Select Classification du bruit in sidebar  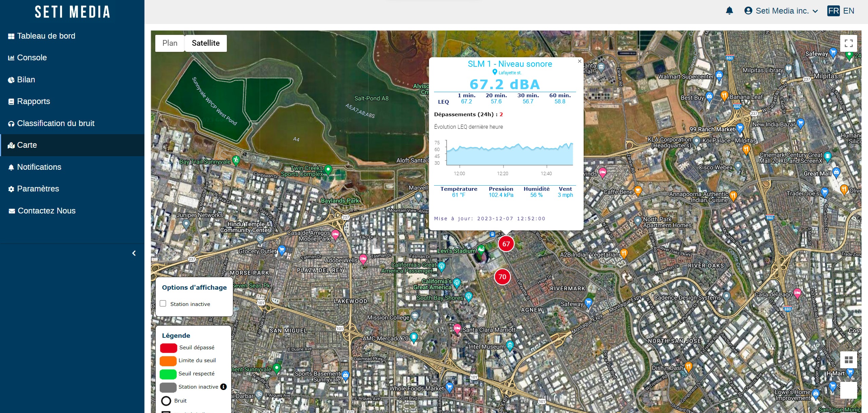click(x=72, y=123)
